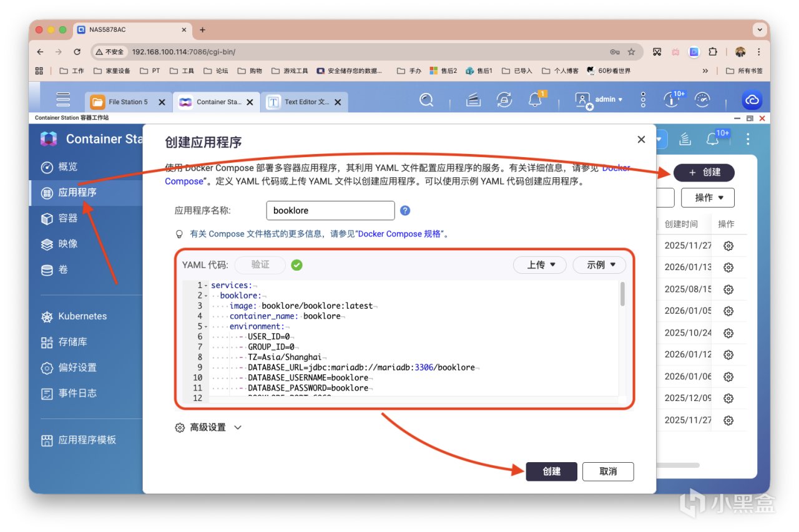Open Container Station's notification bell icon
The height and width of the screenshot is (532, 799).
(x=713, y=139)
